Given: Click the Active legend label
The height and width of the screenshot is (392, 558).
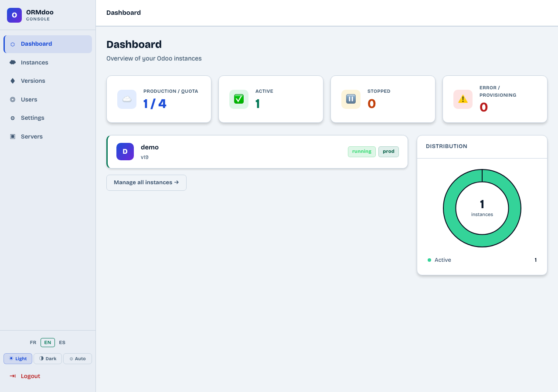Looking at the screenshot, I should point(443,260).
